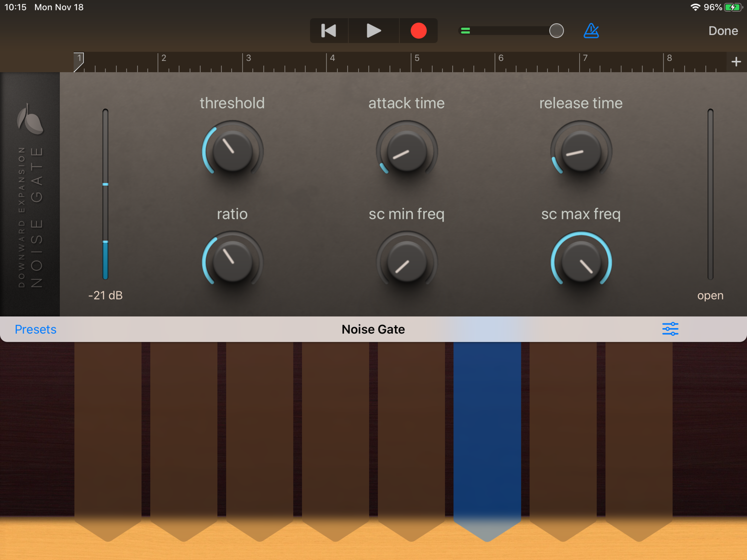
Task: Click the sc max freq knob
Action: [581, 261]
